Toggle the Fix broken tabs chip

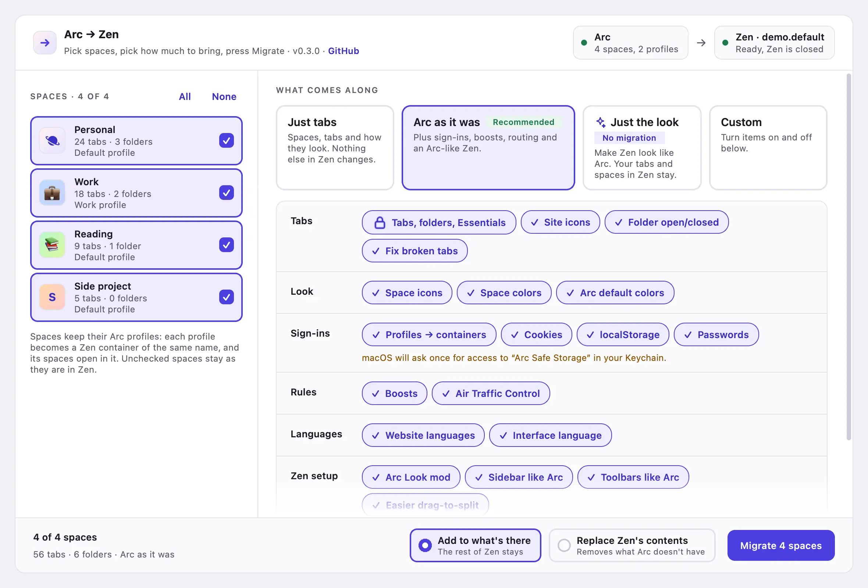pyautogui.click(x=415, y=251)
